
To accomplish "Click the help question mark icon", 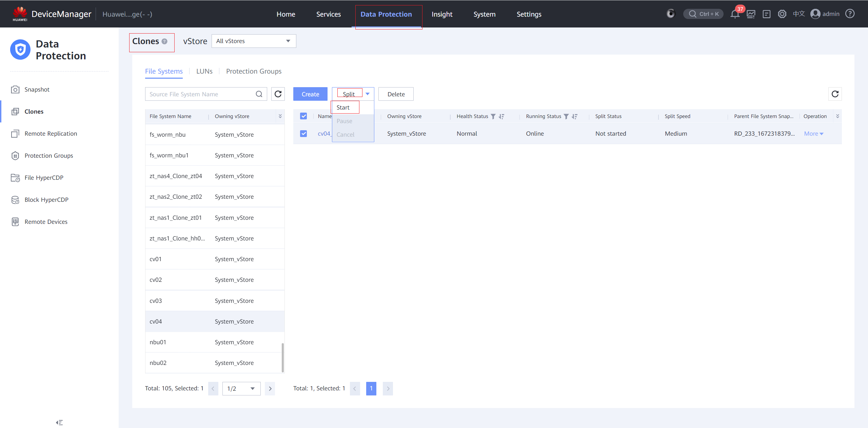I will click(850, 14).
